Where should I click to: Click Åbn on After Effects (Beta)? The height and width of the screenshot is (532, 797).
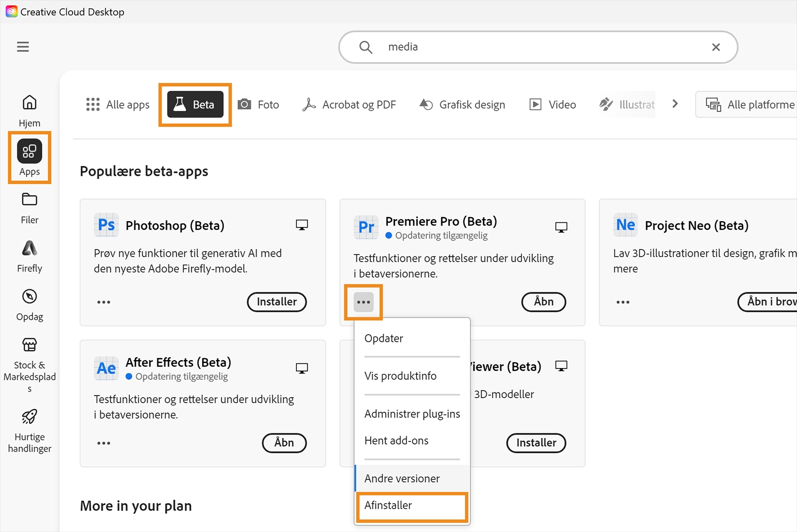pos(284,443)
